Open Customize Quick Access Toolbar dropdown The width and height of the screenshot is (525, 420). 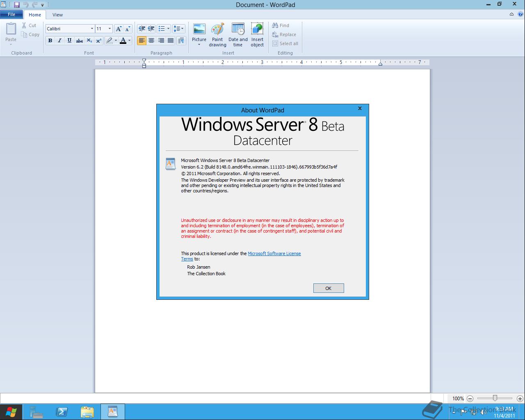pyautogui.click(x=42, y=5)
